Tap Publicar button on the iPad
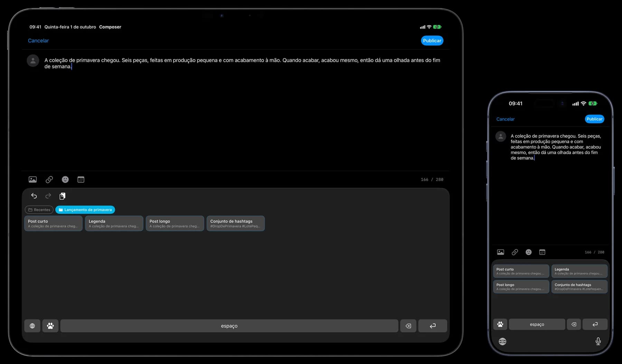The height and width of the screenshot is (364, 622). [432, 41]
